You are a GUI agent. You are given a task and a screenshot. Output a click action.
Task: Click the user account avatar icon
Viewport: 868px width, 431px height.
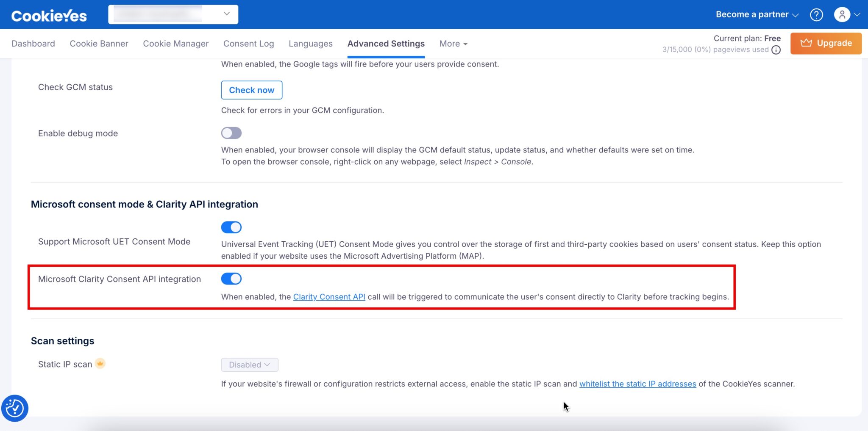tap(843, 14)
